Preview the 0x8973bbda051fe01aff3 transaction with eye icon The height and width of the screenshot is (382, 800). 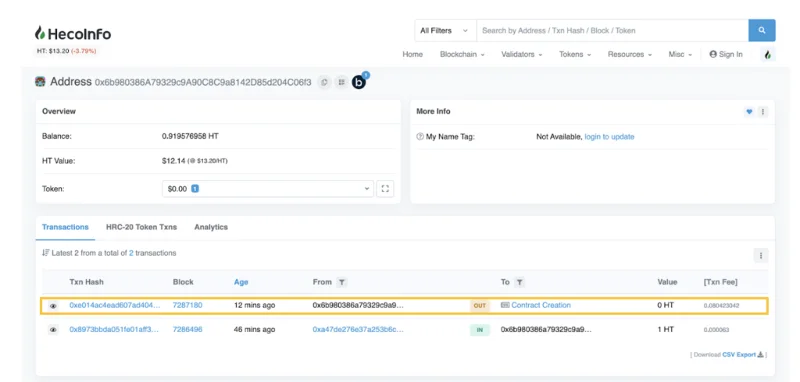tap(53, 330)
